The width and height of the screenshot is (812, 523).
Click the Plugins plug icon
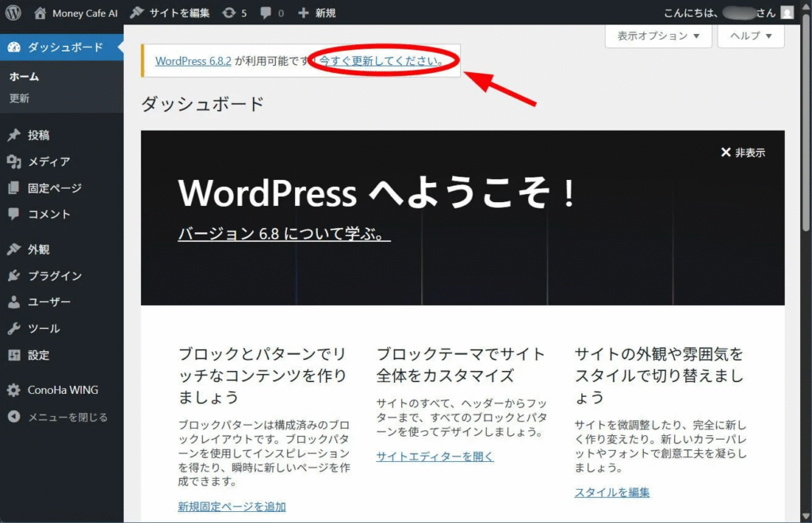point(14,276)
